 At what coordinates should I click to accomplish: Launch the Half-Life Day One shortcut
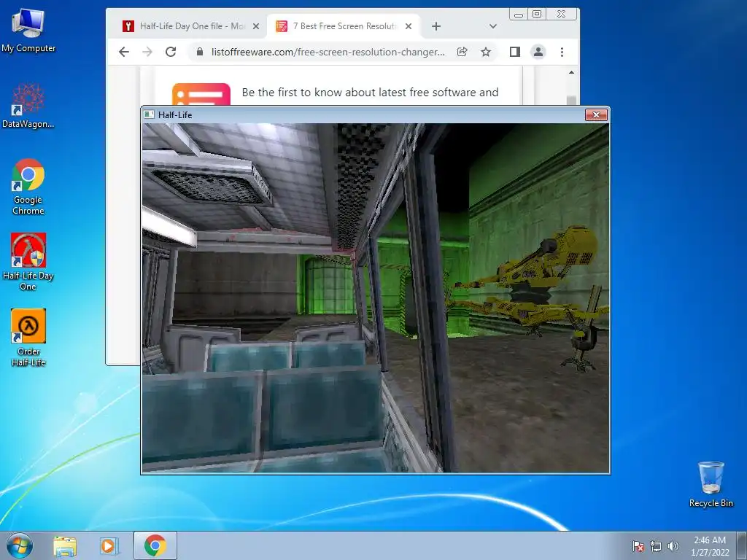tap(28, 262)
